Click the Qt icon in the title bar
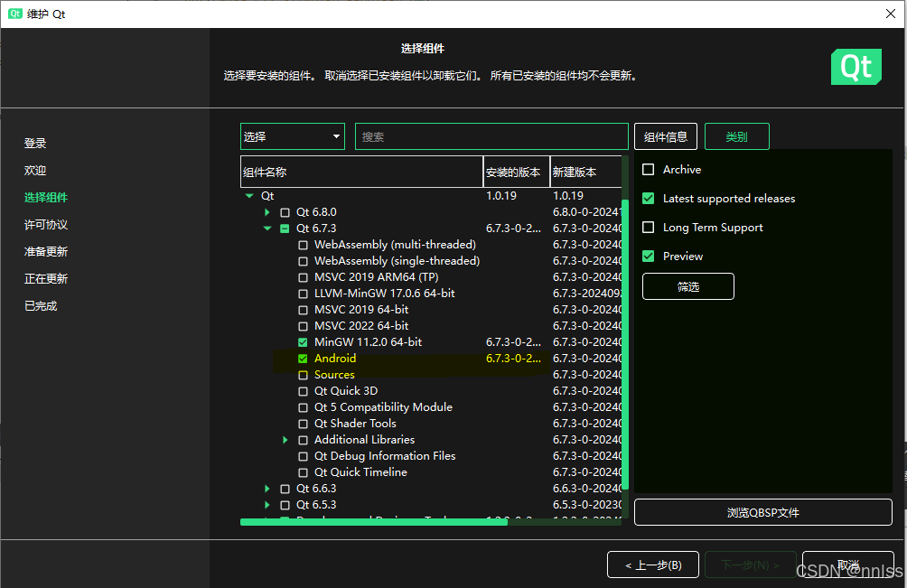Image resolution: width=907 pixels, height=588 pixels. pos(15,14)
